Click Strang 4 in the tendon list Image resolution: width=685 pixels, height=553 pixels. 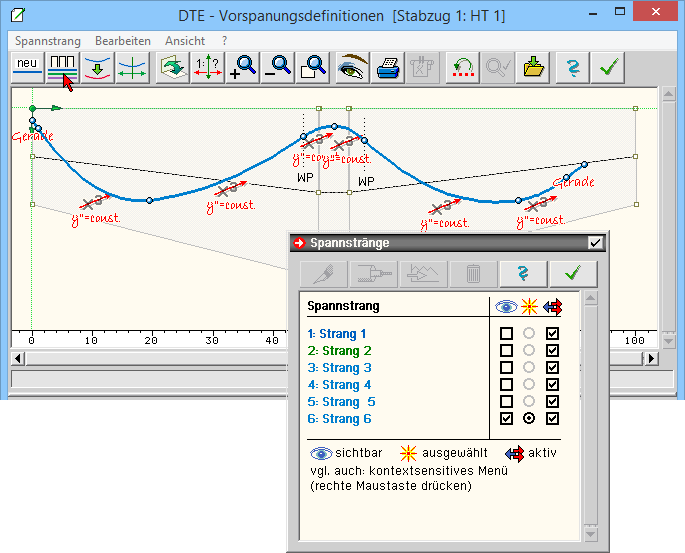[x=340, y=385]
